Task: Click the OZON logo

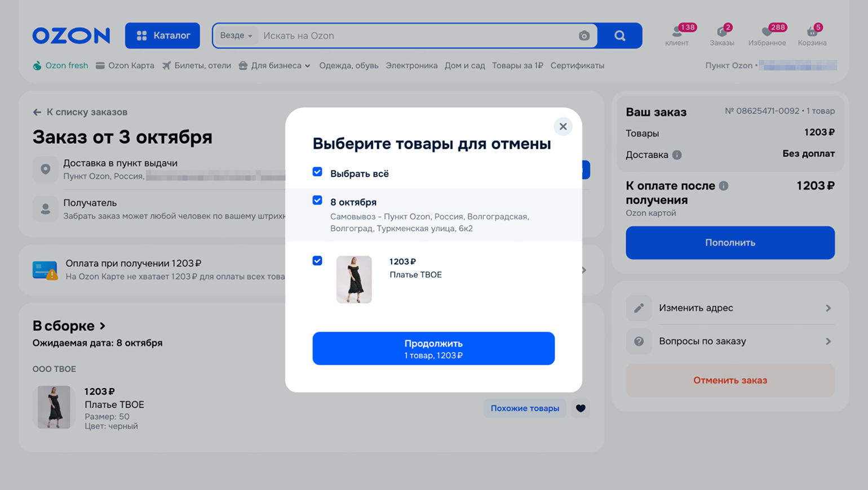Action: click(71, 35)
